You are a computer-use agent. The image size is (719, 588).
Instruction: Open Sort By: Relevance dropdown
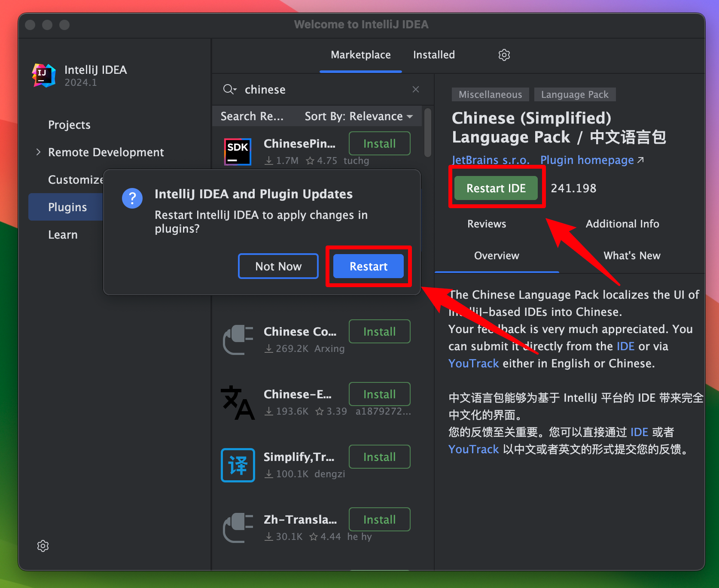359,116
